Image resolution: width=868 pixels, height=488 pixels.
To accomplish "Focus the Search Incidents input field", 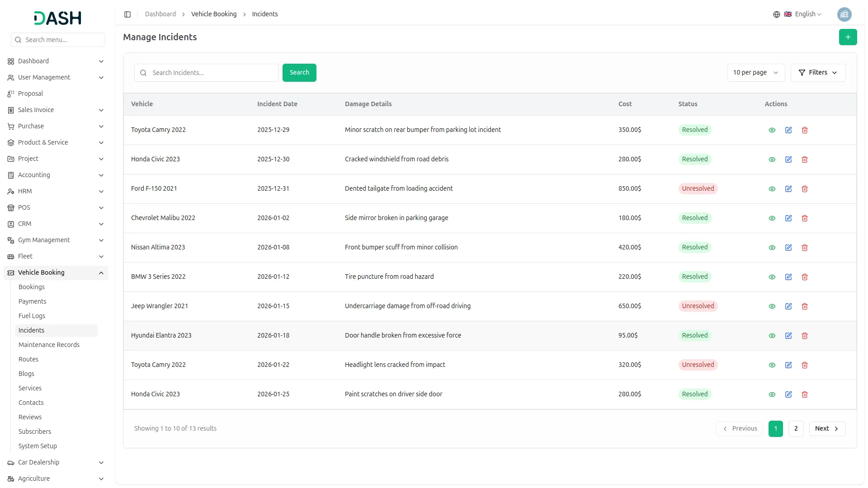I will tap(212, 73).
